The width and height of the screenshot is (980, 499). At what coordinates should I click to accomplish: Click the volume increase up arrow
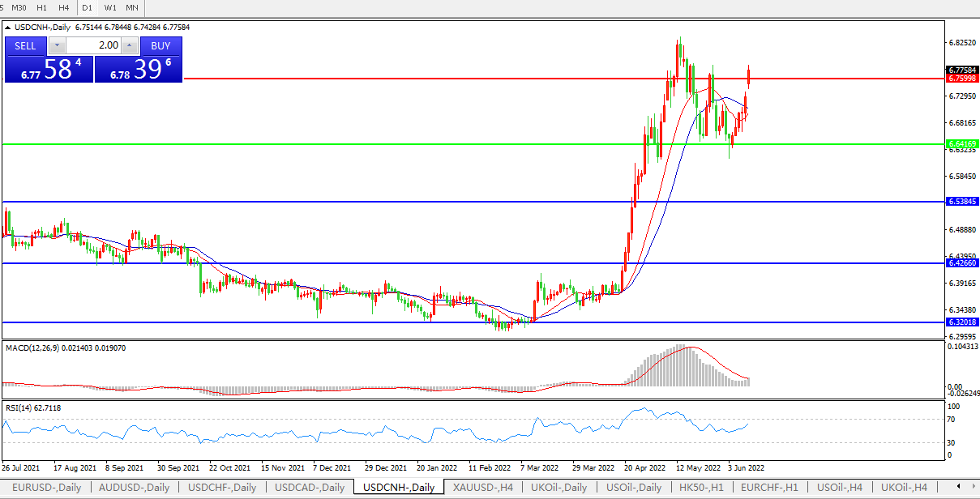(x=129, y=46)
